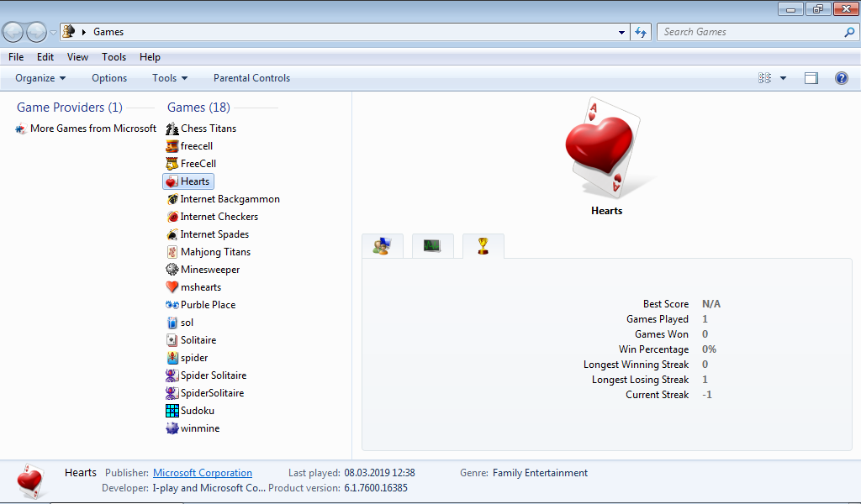Click the Games address bar path
The width and height of the screenshot is (861, 504).
click(x=108, y=32)
